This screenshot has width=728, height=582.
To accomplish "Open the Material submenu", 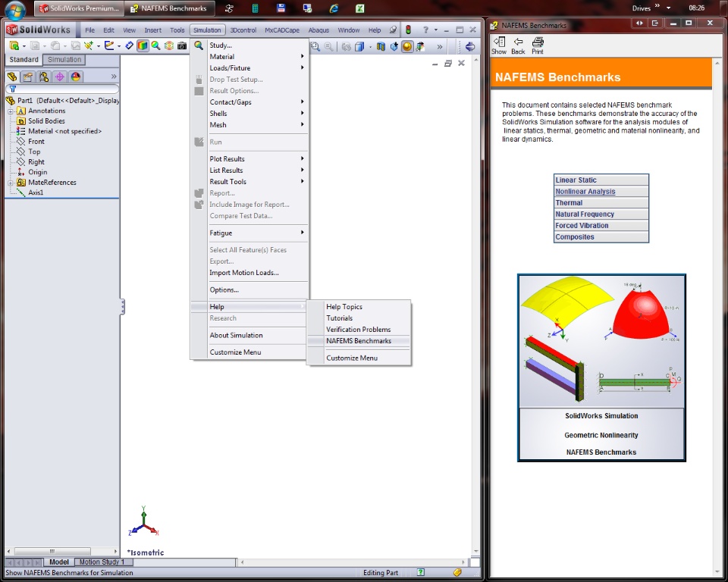I will pyautogui.click(x=249, y=57).
